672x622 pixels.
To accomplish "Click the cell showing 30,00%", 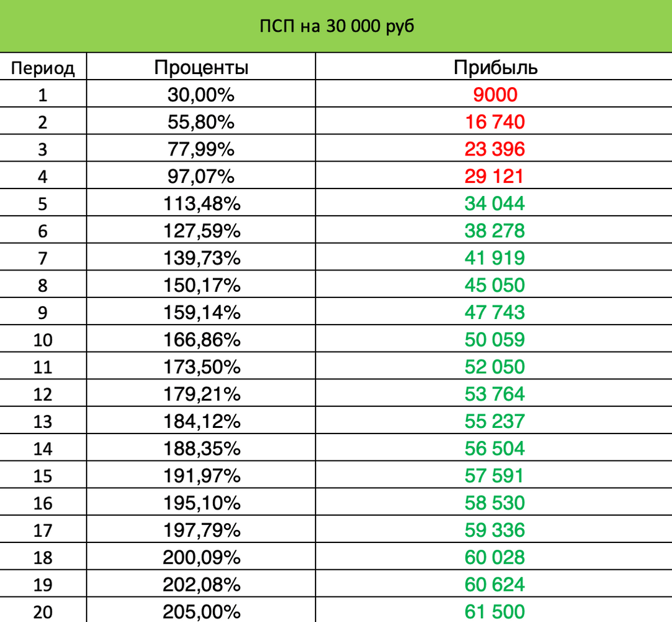I will click(x=201, y=95).
